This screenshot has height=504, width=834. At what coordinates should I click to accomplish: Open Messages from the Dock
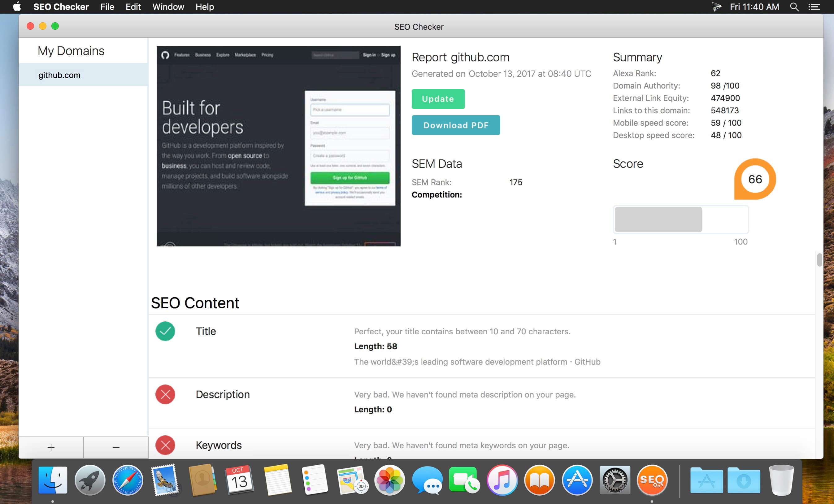[427, 480]
